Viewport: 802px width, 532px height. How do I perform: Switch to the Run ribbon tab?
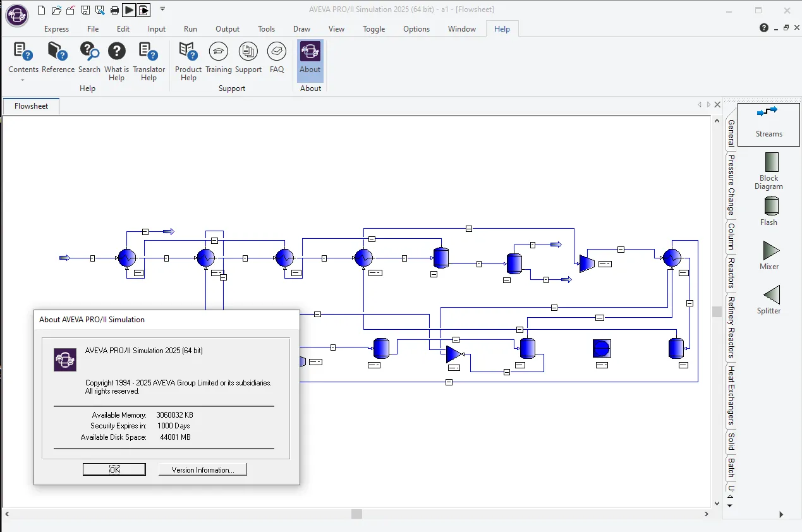[190, 29]
